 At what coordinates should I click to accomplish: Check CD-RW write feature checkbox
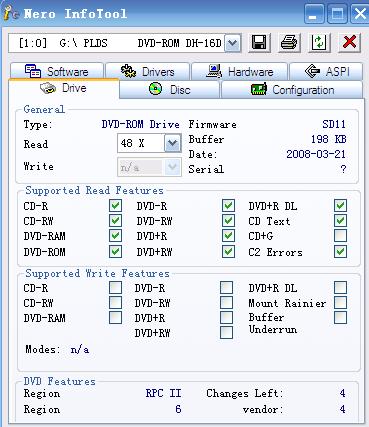pyautogui.click(x=115, y=303)
